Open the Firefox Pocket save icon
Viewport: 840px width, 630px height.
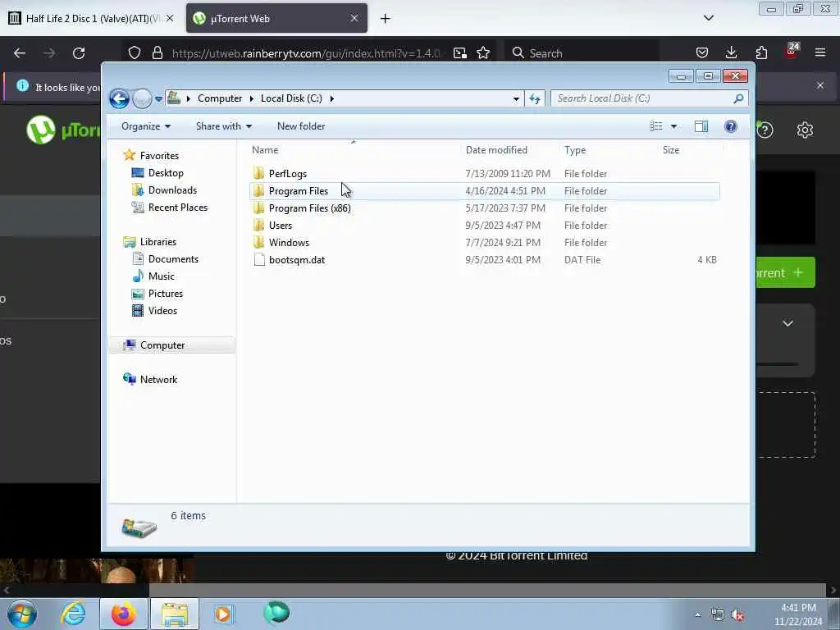pyautogui.click(x=702, y=52)
